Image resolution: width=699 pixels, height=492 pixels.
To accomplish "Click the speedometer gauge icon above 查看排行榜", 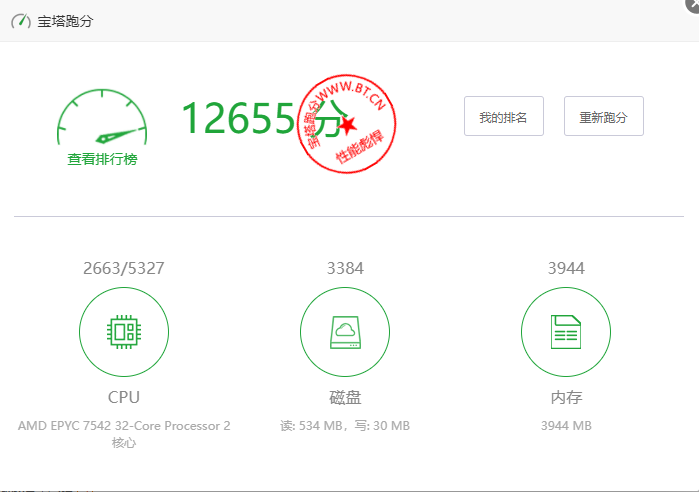I will click(x=102, y=117).
